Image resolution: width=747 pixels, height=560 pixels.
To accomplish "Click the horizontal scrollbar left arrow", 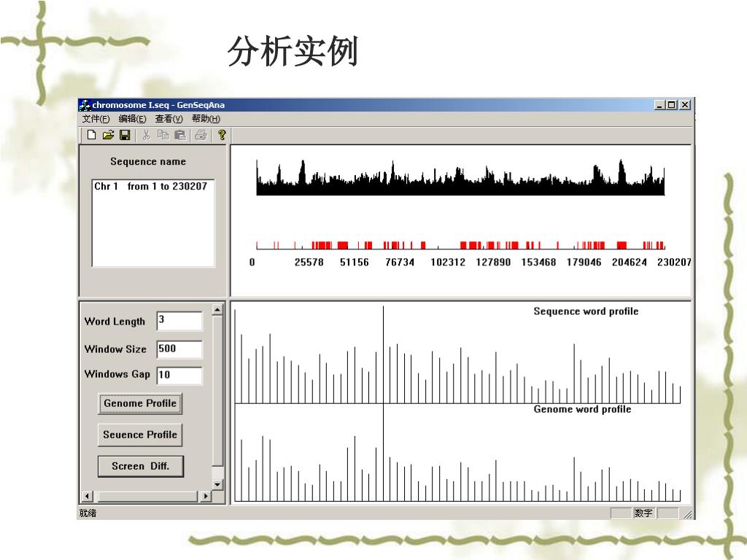I will 87,496.
